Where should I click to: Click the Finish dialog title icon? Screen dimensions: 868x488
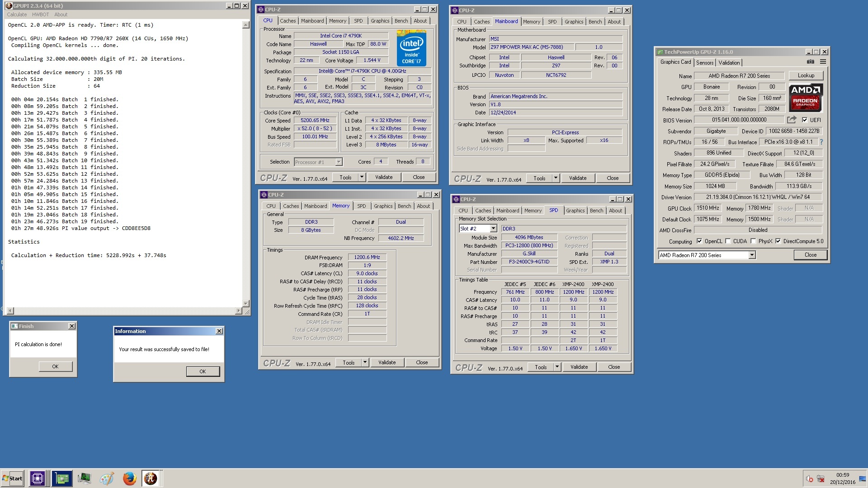pos(14,326)
